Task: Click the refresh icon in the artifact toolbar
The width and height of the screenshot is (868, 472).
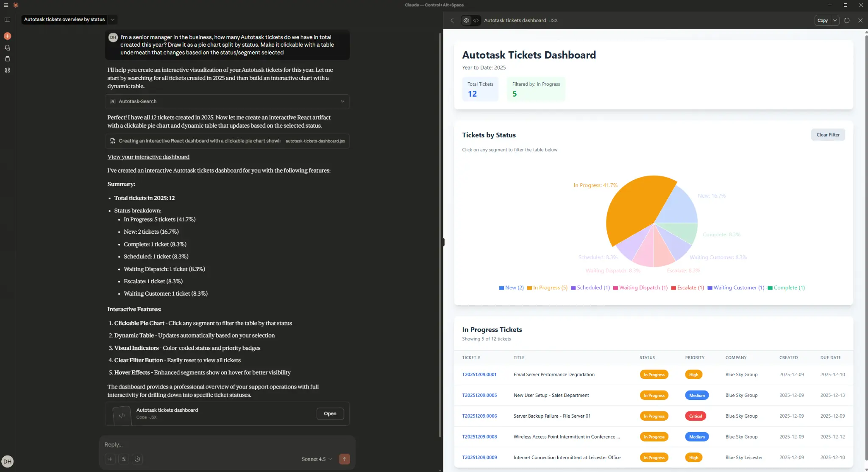Action: pos(847,20)
